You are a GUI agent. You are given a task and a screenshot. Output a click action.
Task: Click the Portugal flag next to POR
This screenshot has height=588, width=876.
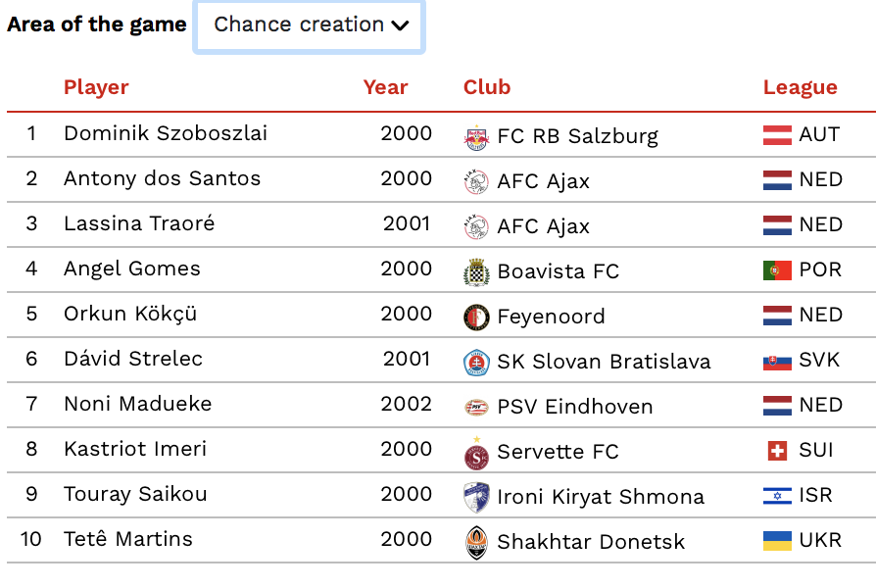777,270
